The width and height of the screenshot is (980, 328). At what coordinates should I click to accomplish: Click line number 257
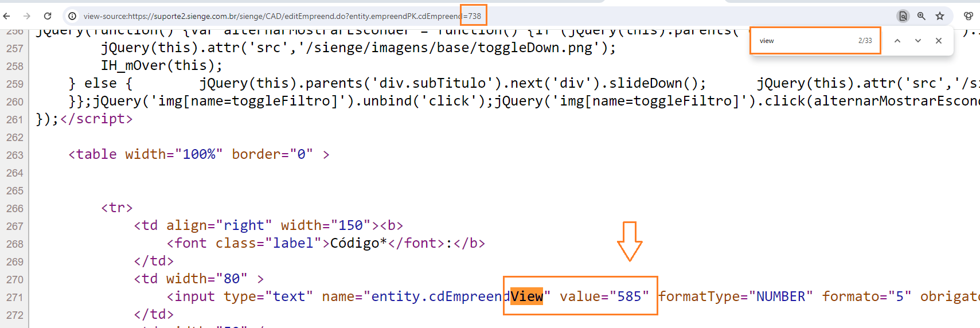click(x=15, y=49)
